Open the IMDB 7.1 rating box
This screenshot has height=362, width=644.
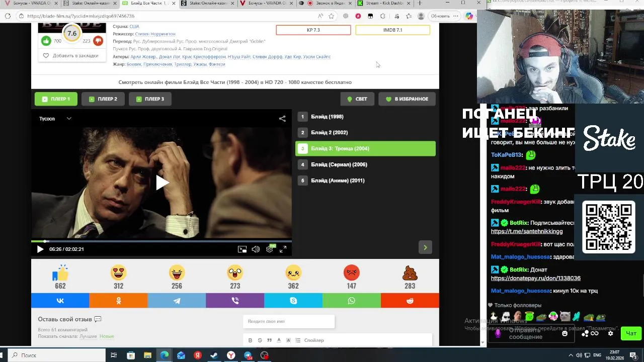click(x=392, y=30)
